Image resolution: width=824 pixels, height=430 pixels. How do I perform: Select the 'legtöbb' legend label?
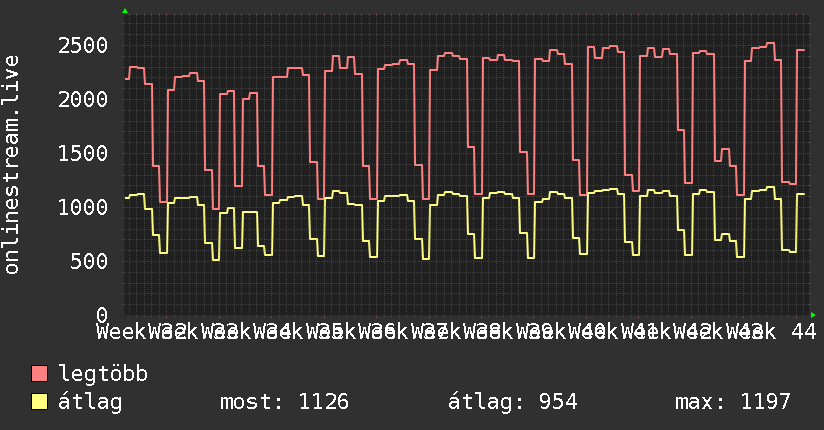103,374
